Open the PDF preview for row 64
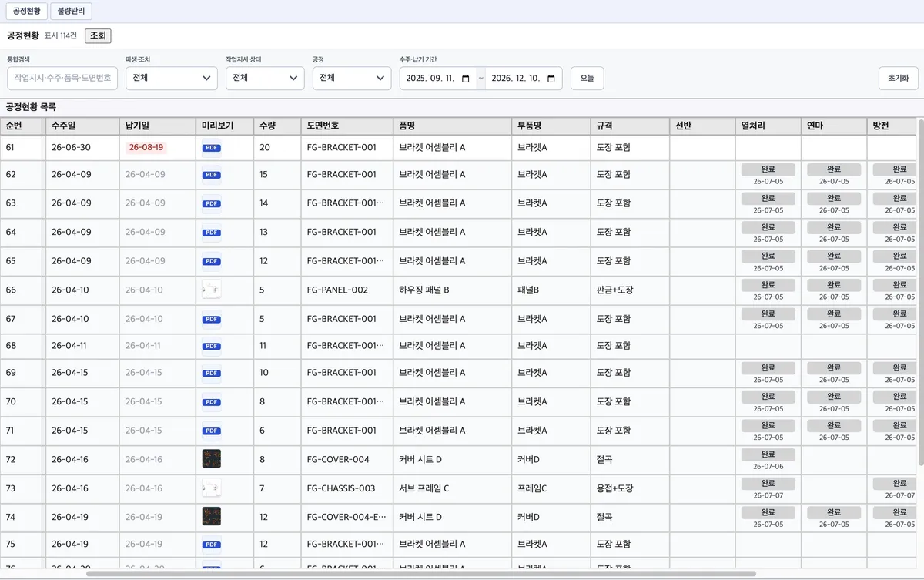The image size is (924, 580). click(x=211, y=233)
